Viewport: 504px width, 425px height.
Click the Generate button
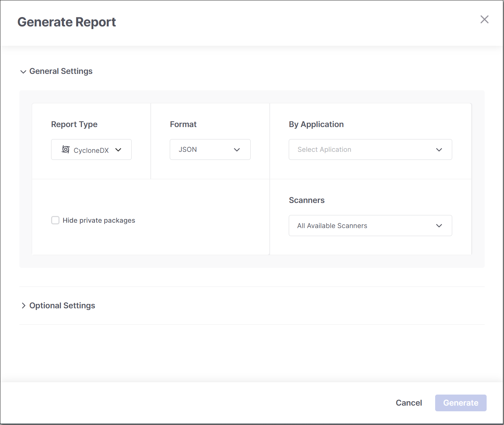(461, 403)
